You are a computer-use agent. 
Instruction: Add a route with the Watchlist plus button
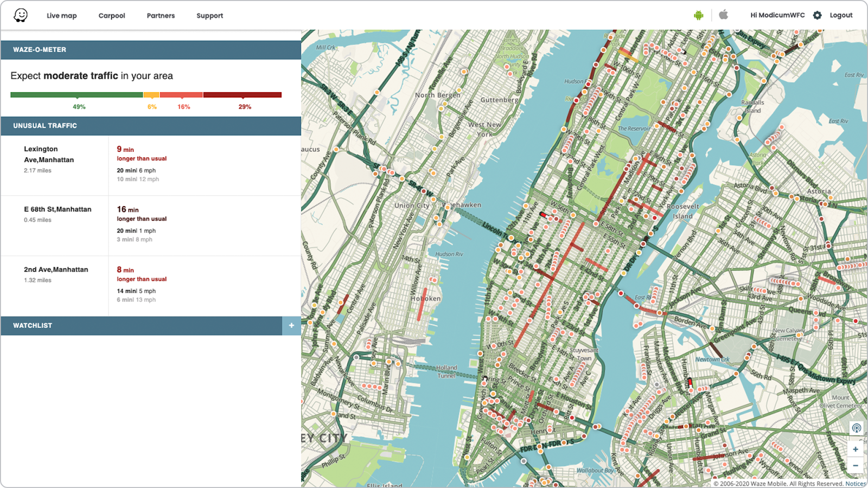pos(291,325)
